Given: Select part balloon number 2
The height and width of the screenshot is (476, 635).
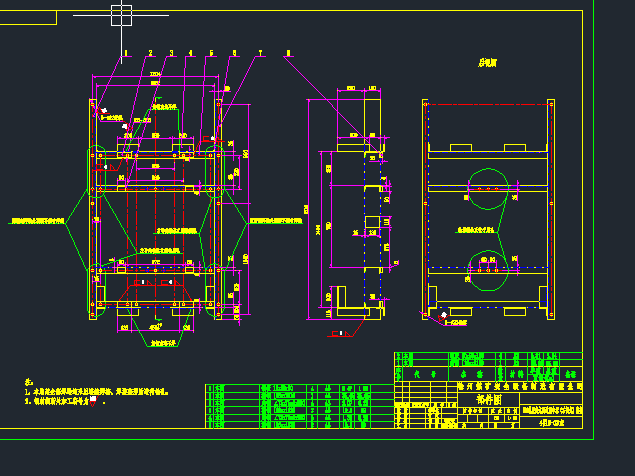Looking at the screenshot, I should point(150,53).
